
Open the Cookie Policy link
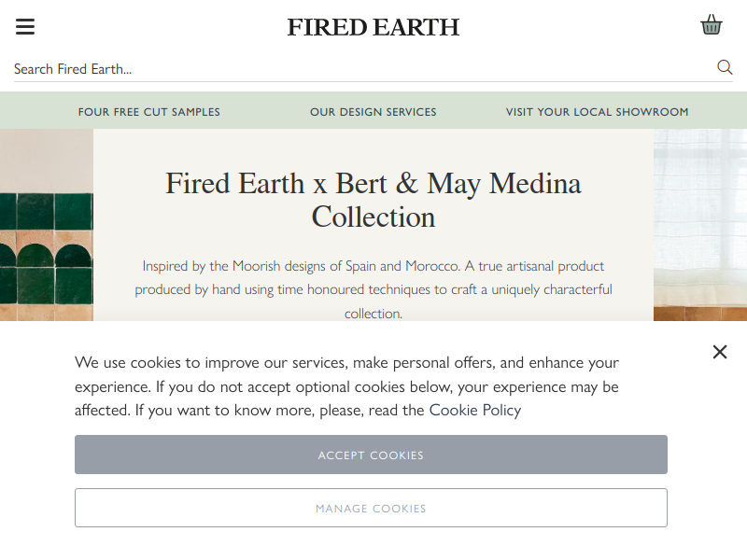pos(475,410)
